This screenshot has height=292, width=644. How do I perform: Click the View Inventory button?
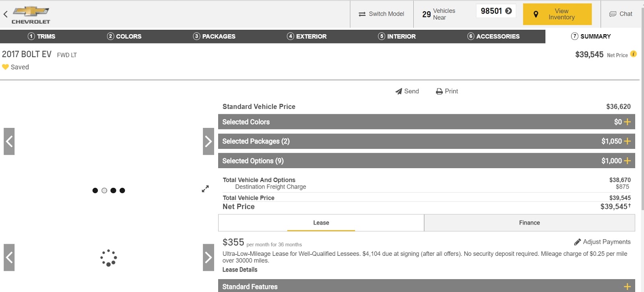pos(557,14)
